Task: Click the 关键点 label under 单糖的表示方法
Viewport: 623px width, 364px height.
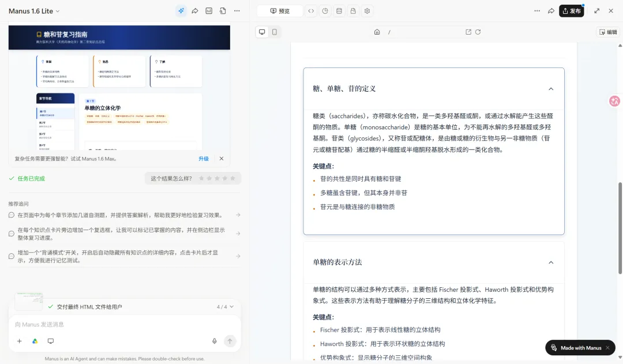Action: (x=324, y=317)
